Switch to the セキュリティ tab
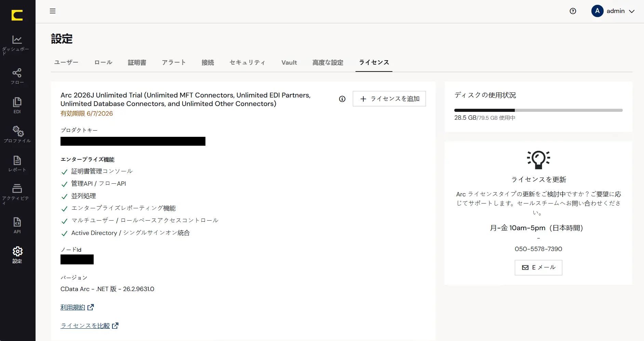 click(x=247, y=62)
